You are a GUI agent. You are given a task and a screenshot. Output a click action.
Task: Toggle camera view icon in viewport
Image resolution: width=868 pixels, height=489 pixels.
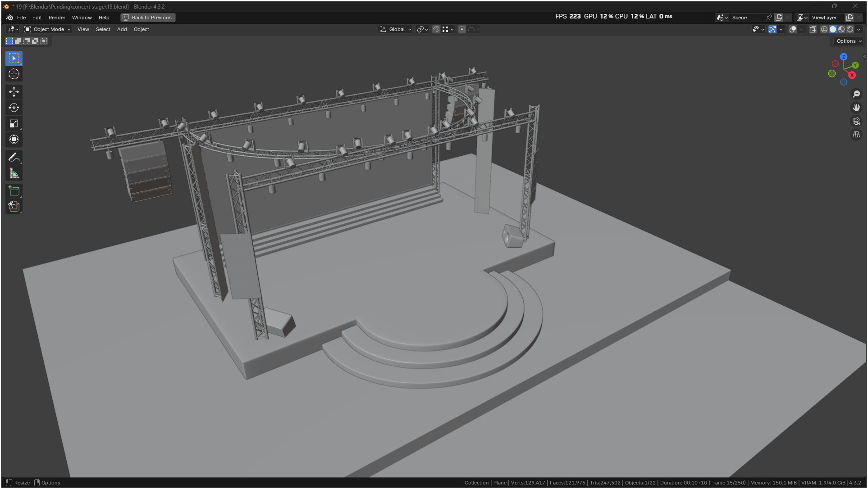coord(856,121)
